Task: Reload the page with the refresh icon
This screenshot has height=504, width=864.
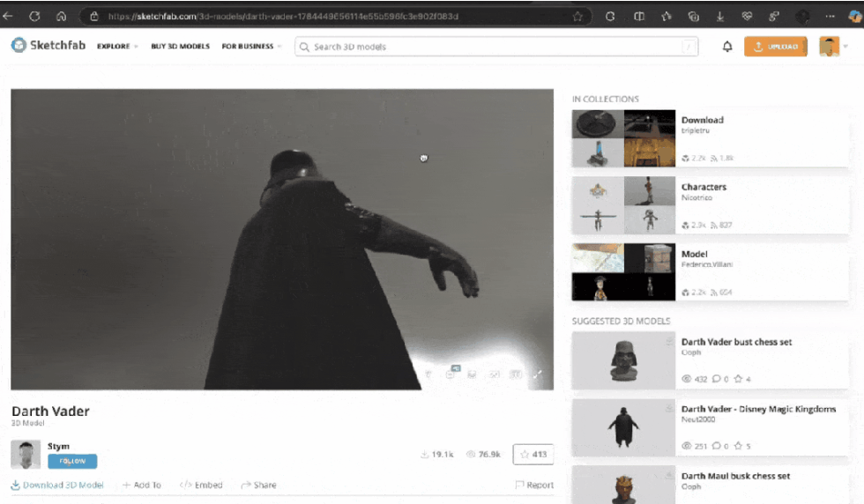Action: tap(34, 17)
